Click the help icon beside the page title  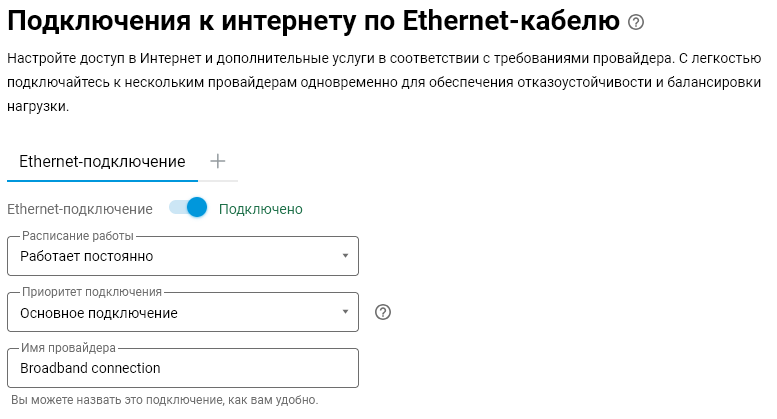click(635, 22)
